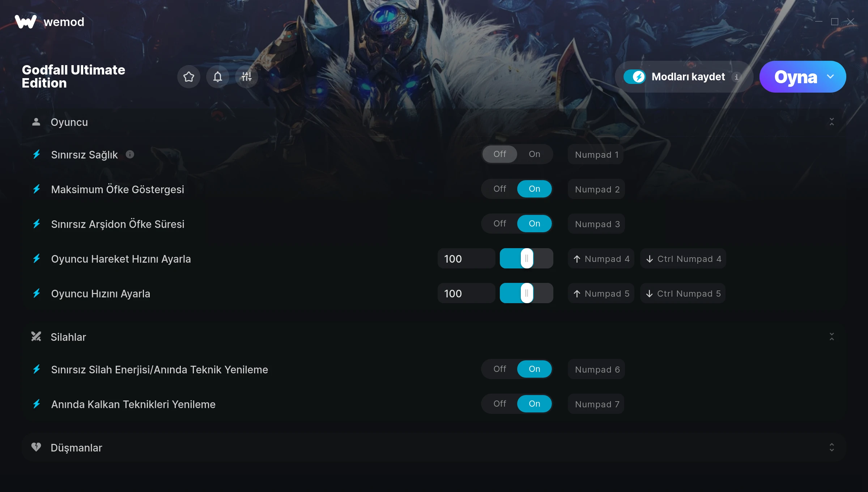Add game to favorites with star icon

point(188,77)
